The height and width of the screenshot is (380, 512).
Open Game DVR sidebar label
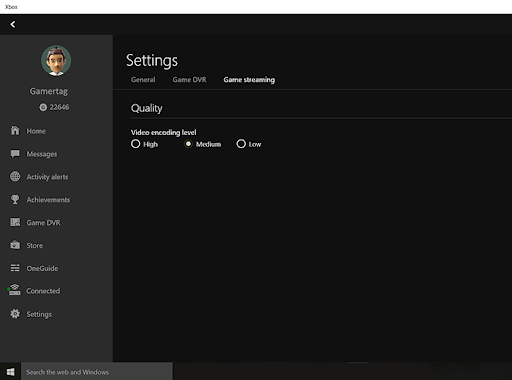tap(43, 222)
